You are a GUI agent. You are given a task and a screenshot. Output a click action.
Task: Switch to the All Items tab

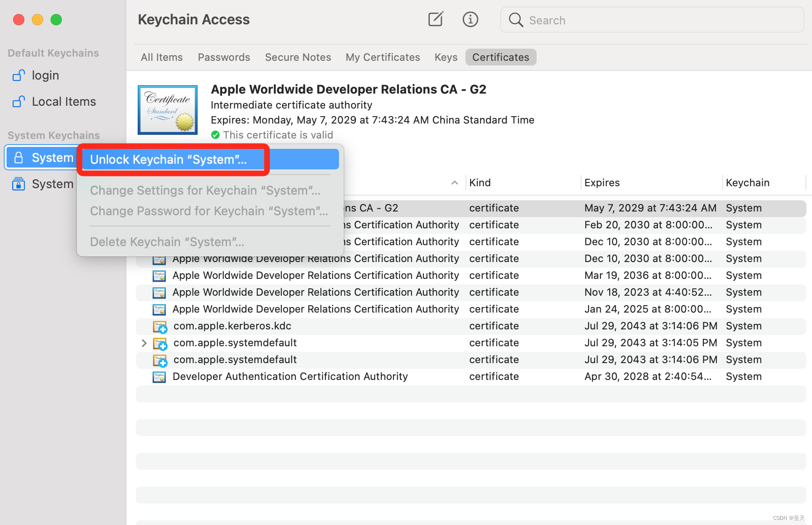[x=162, y=57]
